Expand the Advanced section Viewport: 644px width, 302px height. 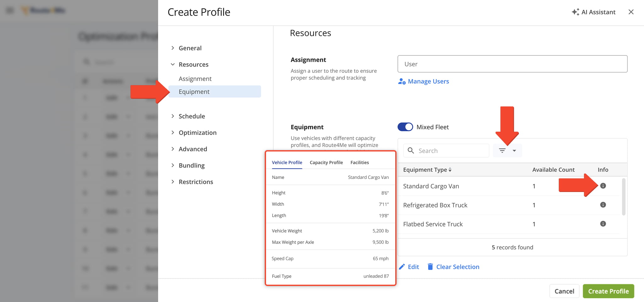click(x=173, y=149)
